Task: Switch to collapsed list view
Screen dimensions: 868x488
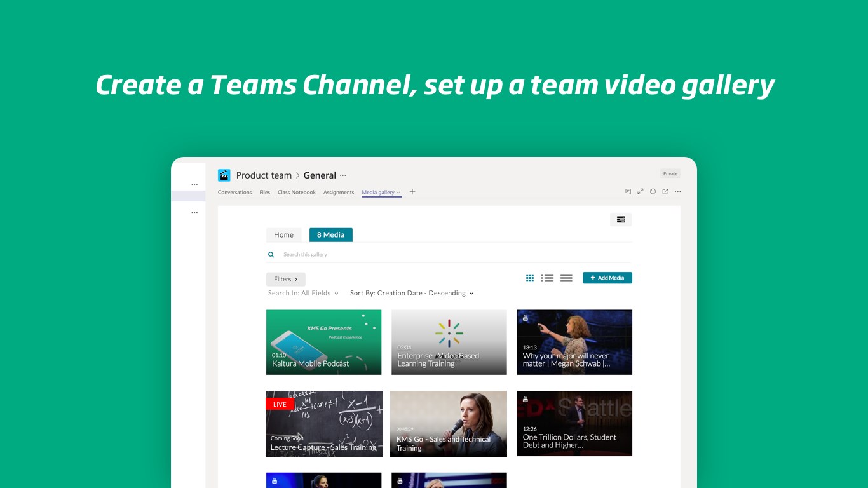Action: click(x=566, y=278)
